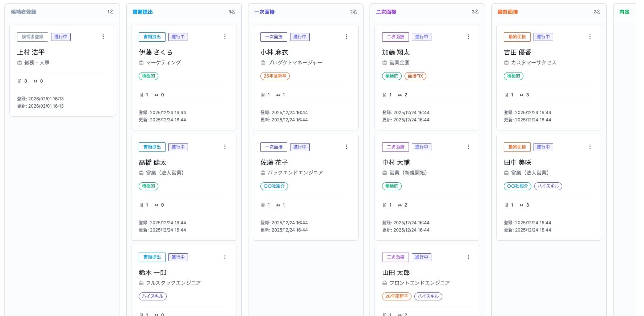Screen dimensions: 644x316
Task: Click the ハイスキル tag on 鈴木 一郎 card
Action: pyautogui.click(x=152, y=296)
